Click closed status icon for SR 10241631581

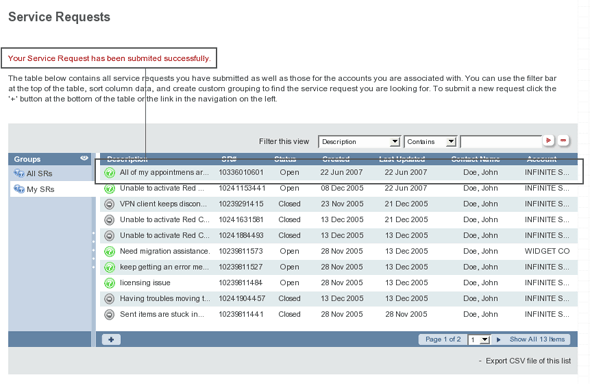[109, 220]
